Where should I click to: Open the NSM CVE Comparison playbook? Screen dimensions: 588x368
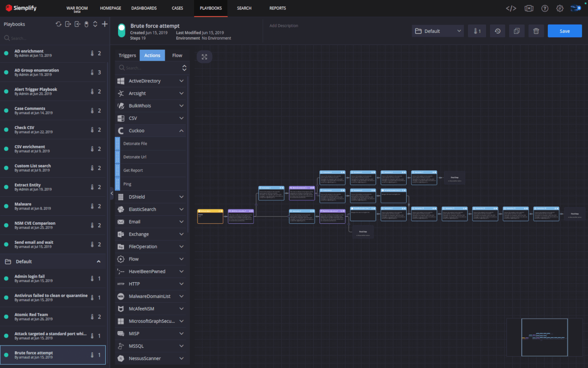[53, 225]
